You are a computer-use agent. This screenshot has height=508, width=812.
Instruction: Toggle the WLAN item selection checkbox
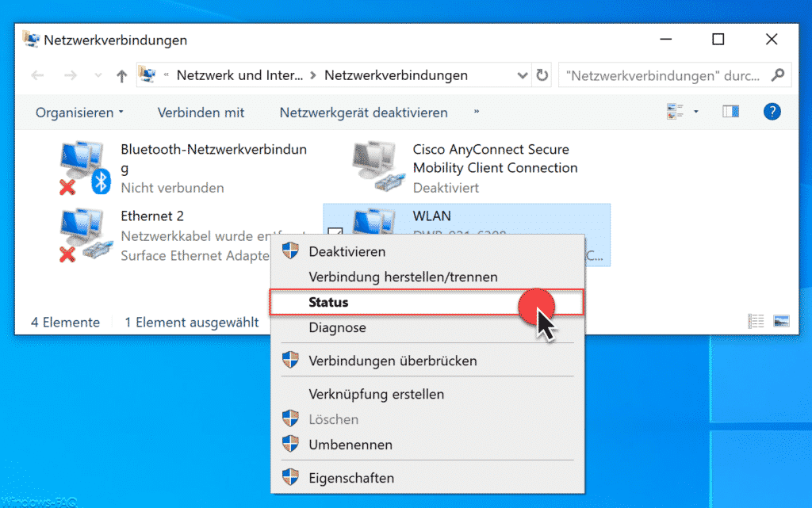(335, 231)
